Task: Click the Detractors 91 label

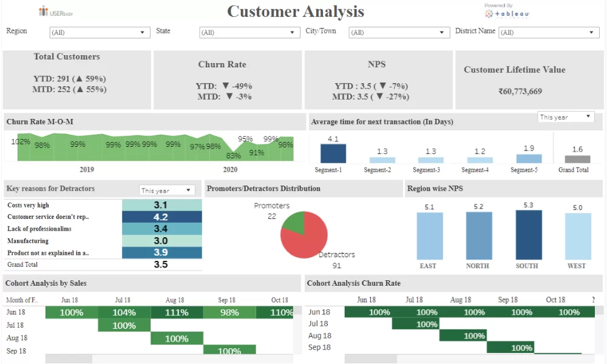Action: [337, 260]
